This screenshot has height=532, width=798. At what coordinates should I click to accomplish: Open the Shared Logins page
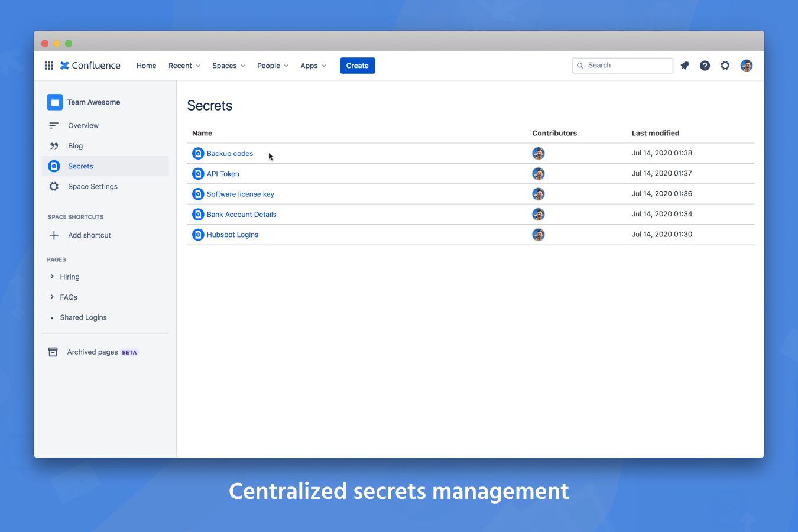pyautogui.click(x=83, y=317)
